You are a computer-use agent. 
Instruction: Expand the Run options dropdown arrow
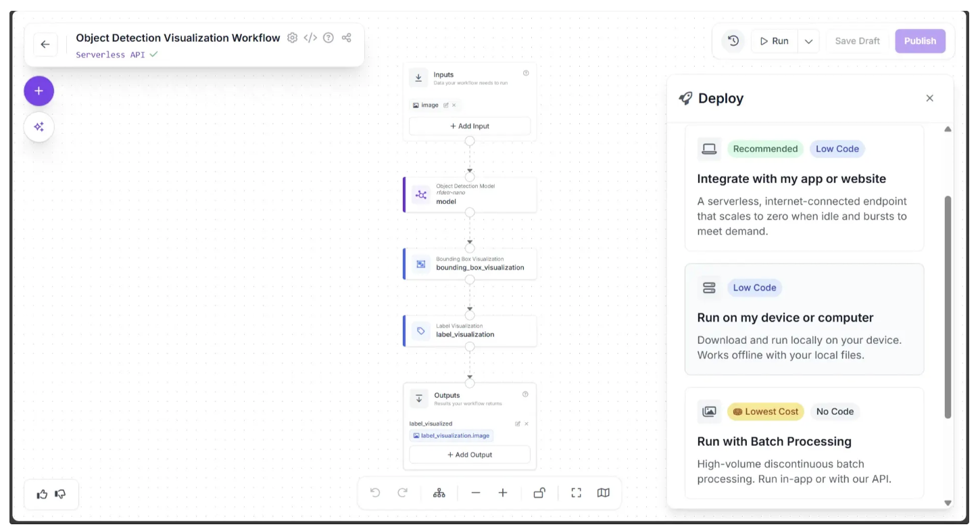click(x=808, y=41)
